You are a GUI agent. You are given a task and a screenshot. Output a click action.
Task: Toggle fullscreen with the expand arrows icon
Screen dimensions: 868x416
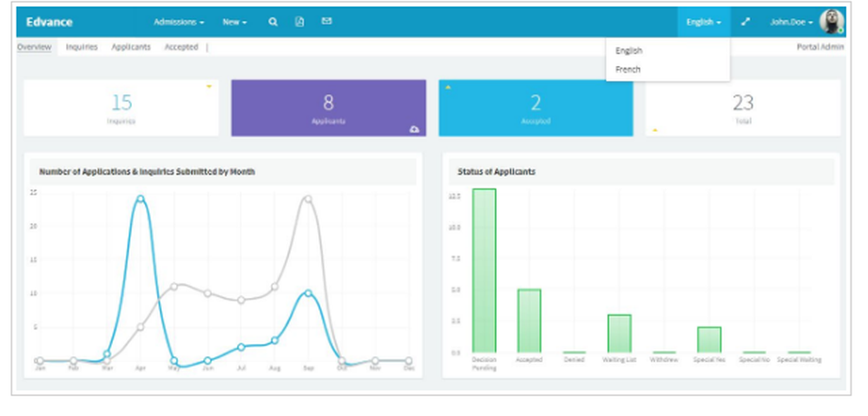746,23
